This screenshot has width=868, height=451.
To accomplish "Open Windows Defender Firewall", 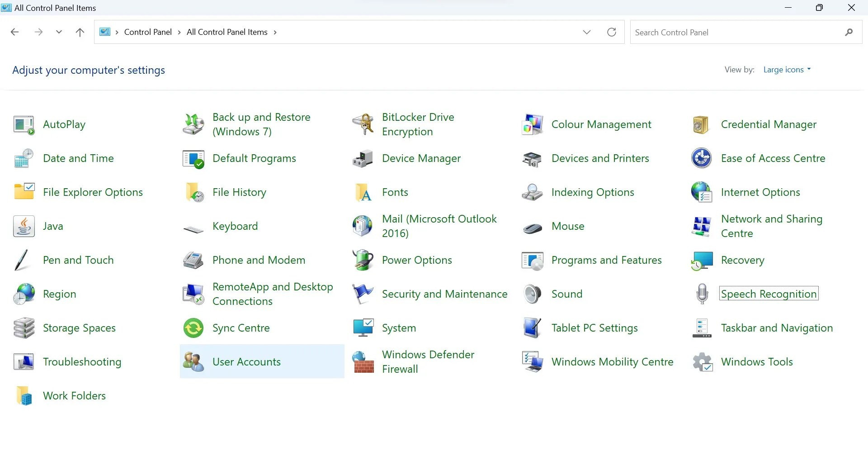I will [428, 361].
